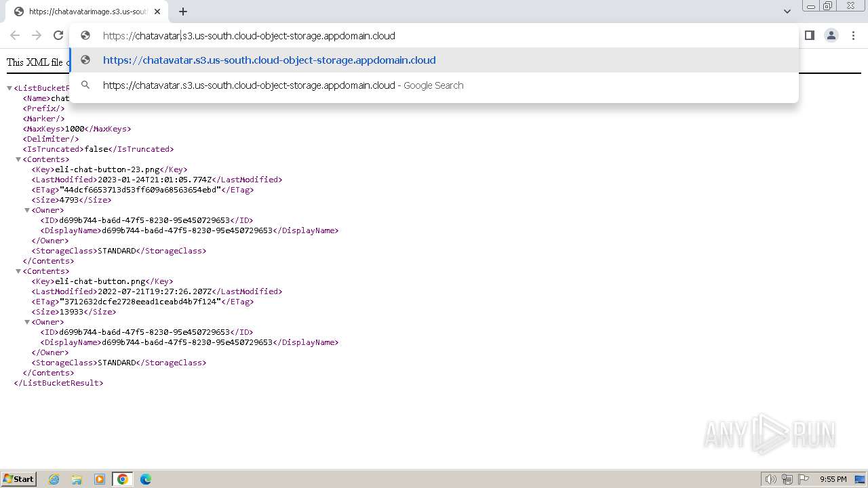This screenshot has width=868, height=488.
Task: Click the clock showing 9:55 PM
Action: 833,479
